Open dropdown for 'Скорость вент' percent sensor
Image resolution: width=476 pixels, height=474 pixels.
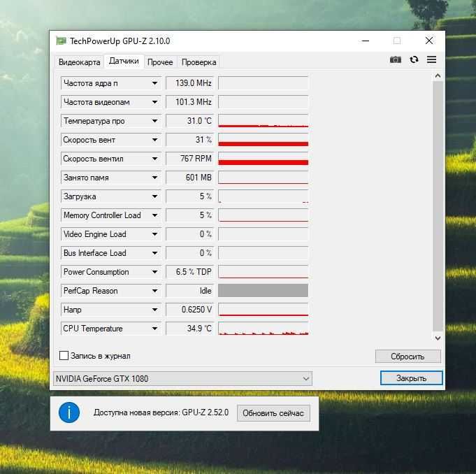coord(154,140)
